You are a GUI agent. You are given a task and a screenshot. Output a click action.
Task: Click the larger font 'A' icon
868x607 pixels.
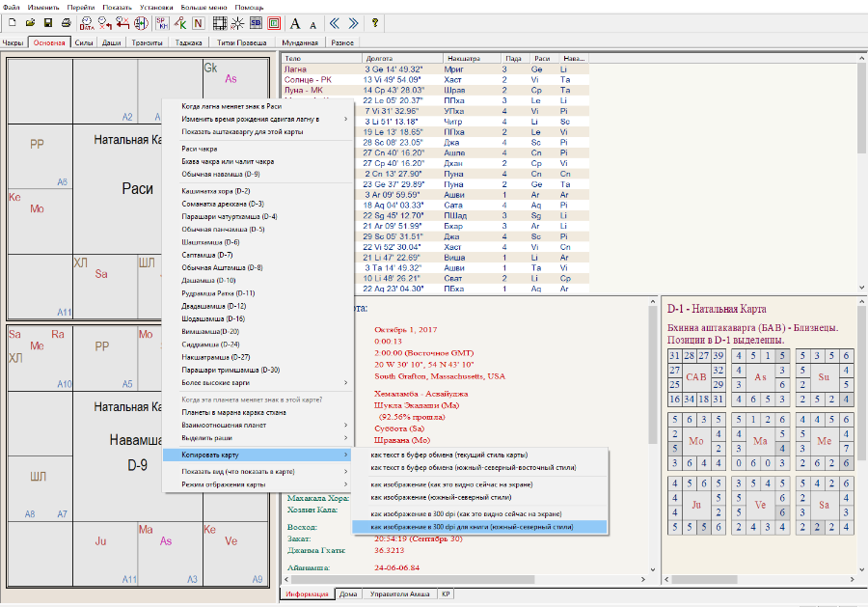coord(295,22)
